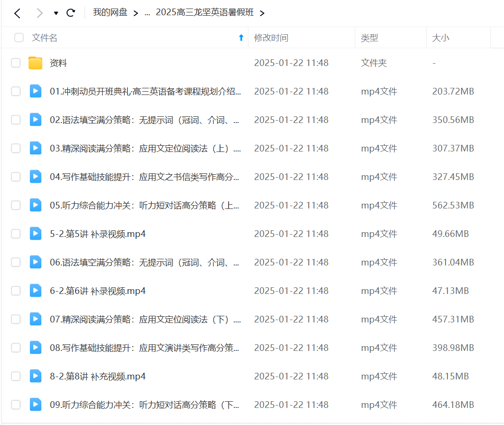Check the box for 8-2.第8讲 补充视频.mp4

tap(16, 377)
